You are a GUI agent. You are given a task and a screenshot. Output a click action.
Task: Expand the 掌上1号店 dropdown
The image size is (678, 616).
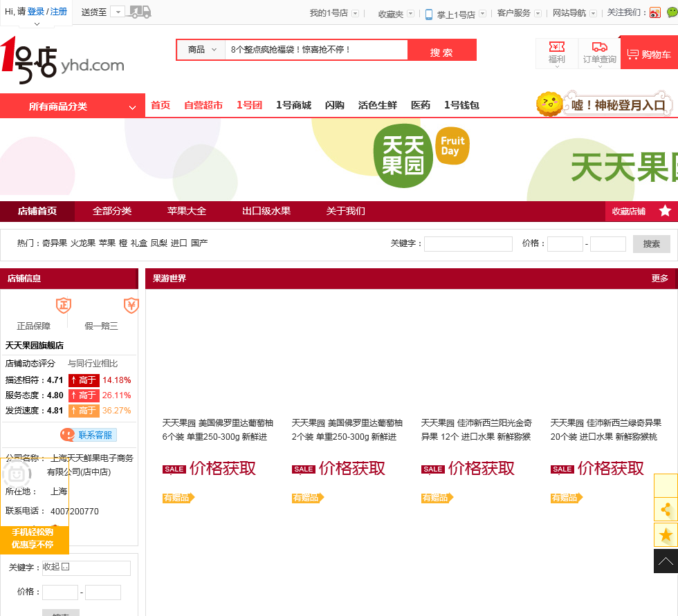tap(483, 14)
